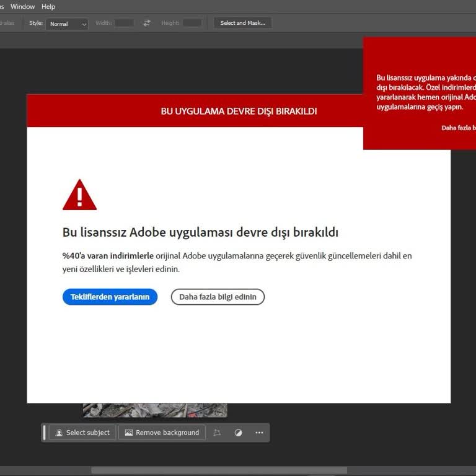Click the Select and Mask button
This screenshot has width=476, height=476.
pyautogui.click(x=242, y=23)
